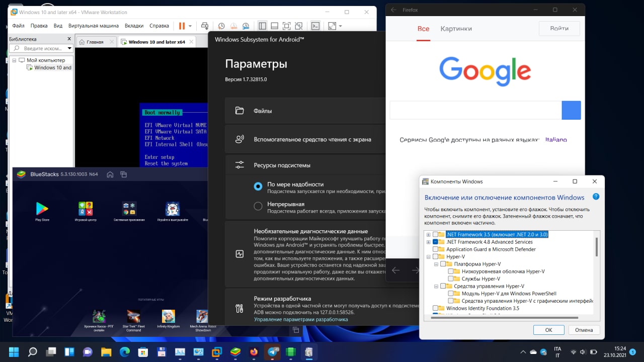
Task: Open VMware power options dropdown arrow
Action: pos(190,26)
